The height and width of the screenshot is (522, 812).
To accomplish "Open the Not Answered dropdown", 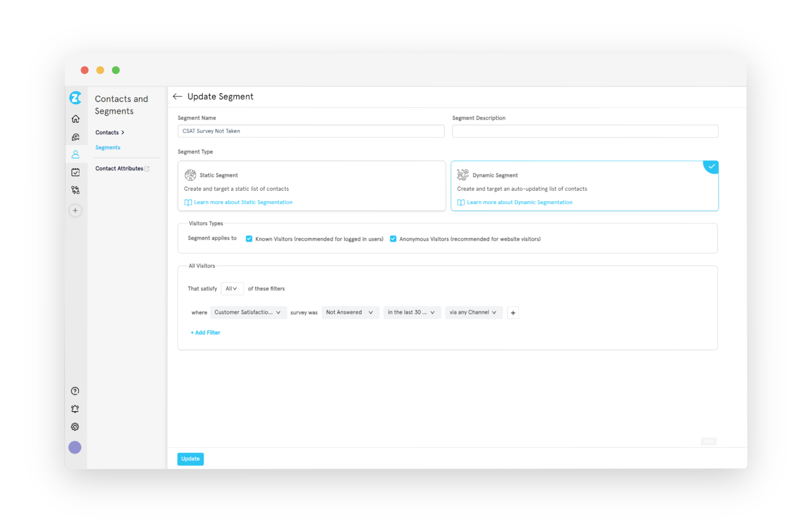I will (350, 313).
